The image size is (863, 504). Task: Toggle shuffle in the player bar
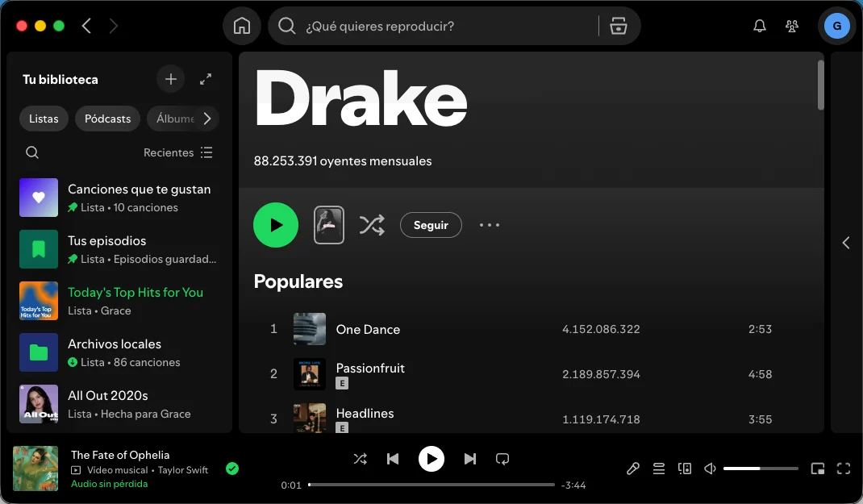[x=361, y=458]
